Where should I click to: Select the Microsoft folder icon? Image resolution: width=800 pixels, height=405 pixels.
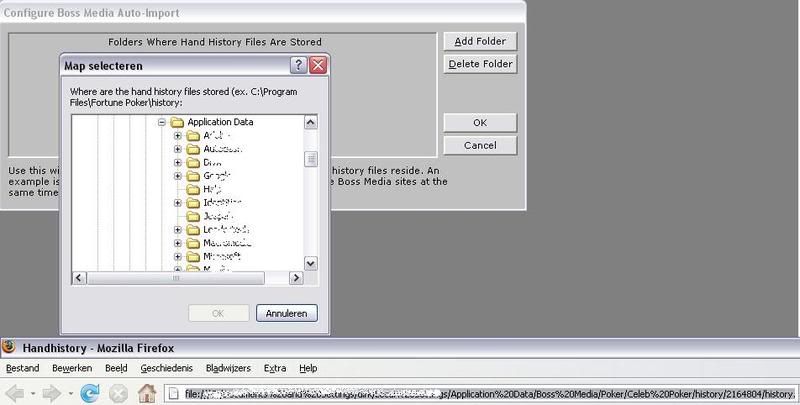(x=193, y=257)
